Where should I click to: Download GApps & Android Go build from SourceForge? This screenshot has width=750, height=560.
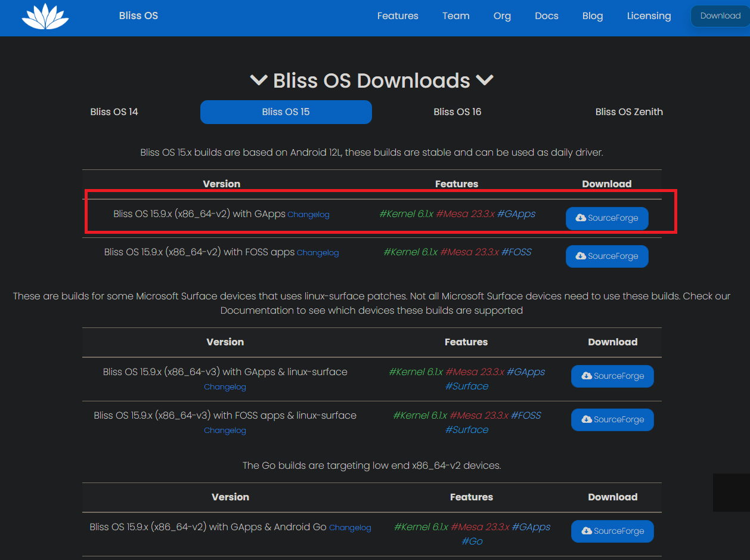pyautogui.click(x=612, y=531)
